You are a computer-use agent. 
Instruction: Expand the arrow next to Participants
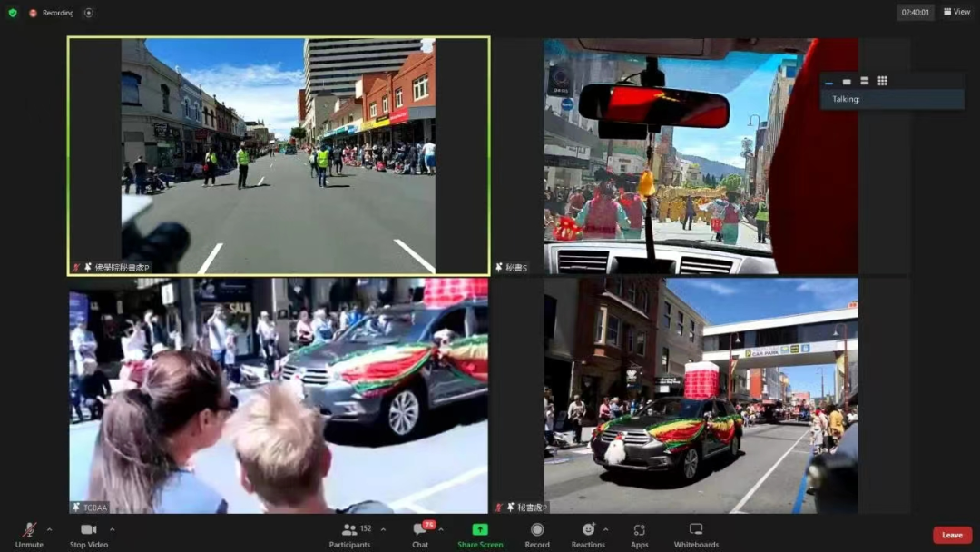383,529
